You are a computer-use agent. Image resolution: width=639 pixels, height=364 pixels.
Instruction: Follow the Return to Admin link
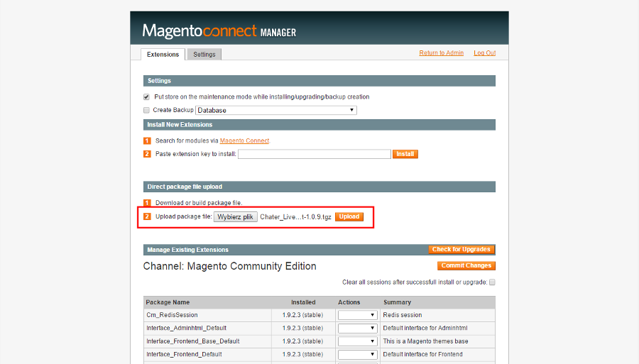[x=442, y=53]
